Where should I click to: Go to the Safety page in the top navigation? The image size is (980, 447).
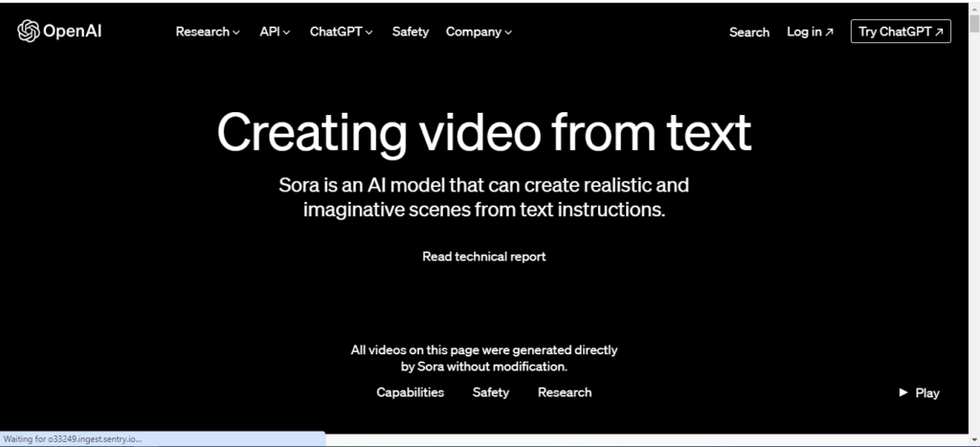pyautogui.click(x=411, y=32)
